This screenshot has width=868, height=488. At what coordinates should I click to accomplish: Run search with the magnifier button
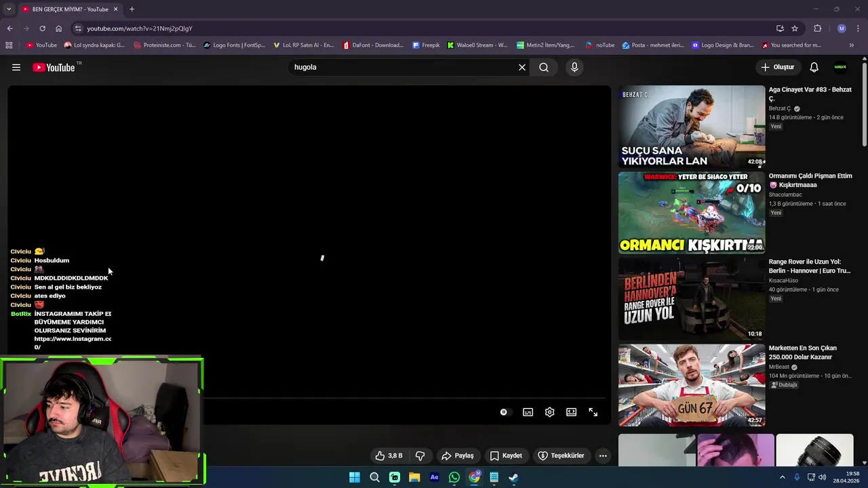click(544, 67)
